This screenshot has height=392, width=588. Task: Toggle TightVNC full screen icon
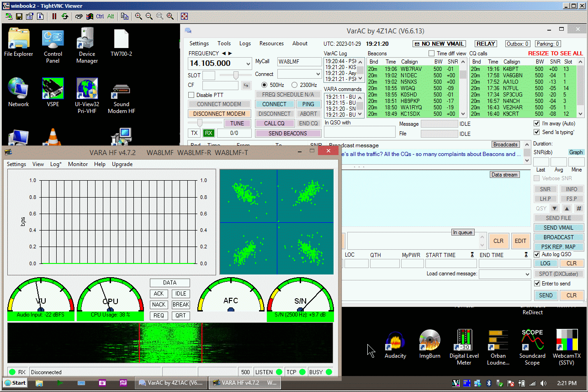click(184, 16)
